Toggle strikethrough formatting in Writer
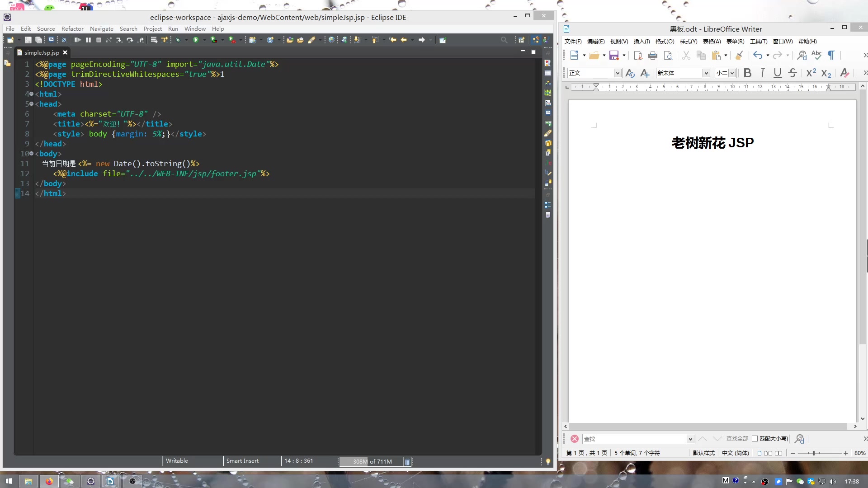Viewport: 868px width, 488px height. (x=793, y=73)
